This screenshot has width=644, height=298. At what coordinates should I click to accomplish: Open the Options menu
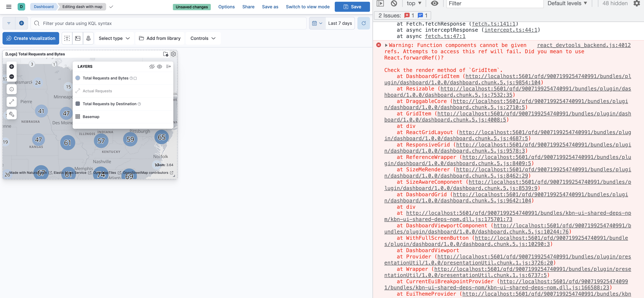click(226, 7)
